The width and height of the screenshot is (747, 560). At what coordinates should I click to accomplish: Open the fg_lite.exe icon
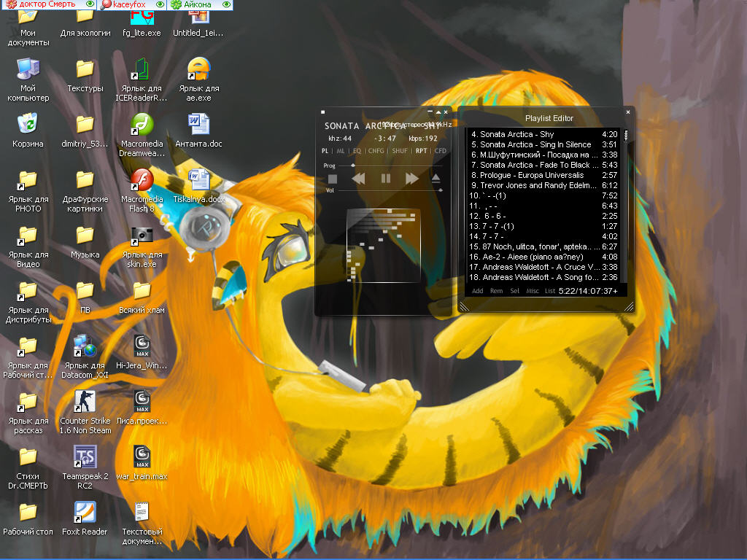tap(142, 17)
